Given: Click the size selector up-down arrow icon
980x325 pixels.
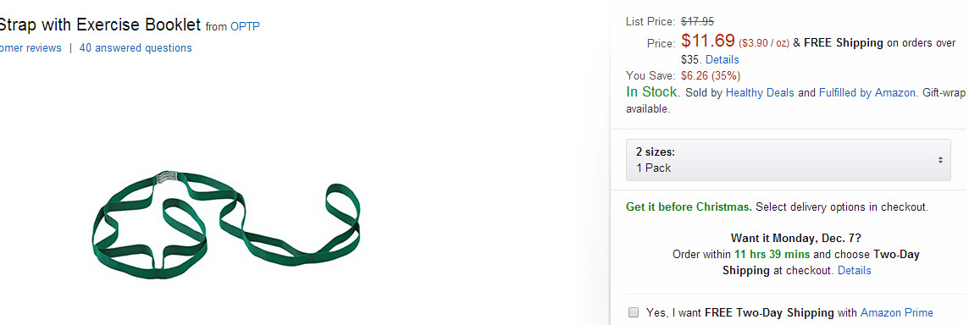Looking at the screenshot, I should (x=940, y=160).
